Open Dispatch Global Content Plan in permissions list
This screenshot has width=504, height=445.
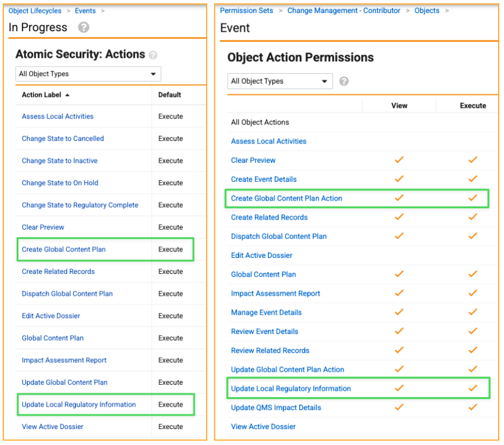tap(279, 236)
